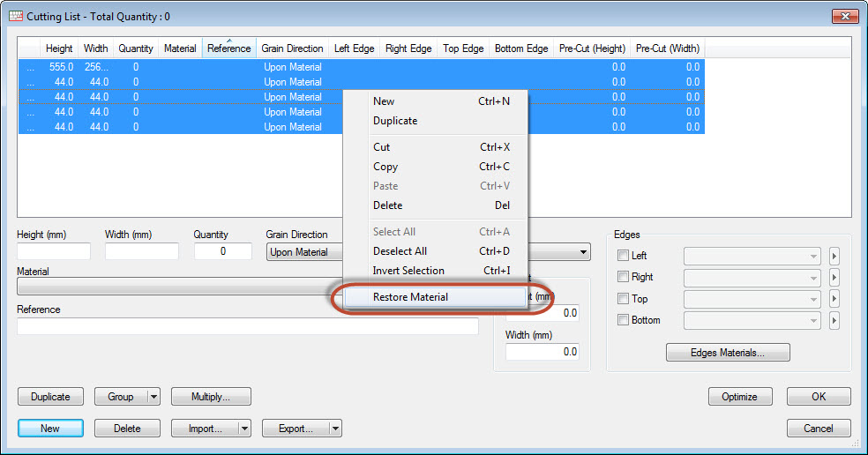
Task: Click into the Width (mm) field beside Height
Action: click(x=142, y=251)
